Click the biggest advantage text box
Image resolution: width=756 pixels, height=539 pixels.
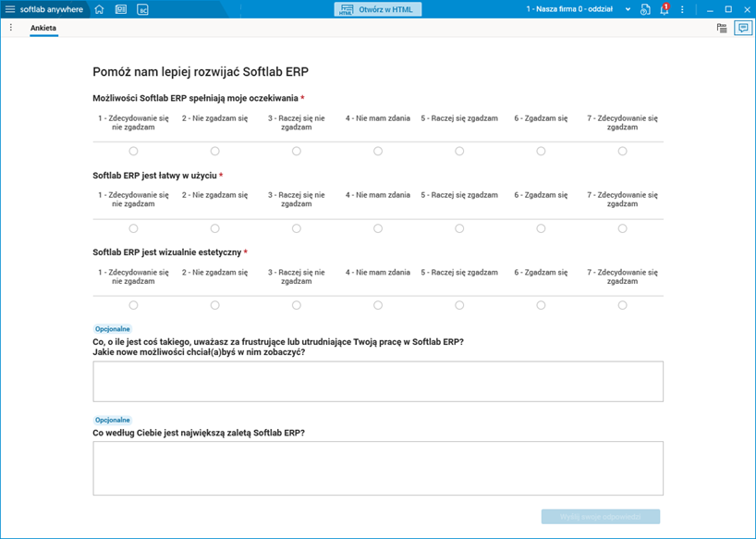pos(378,468)
